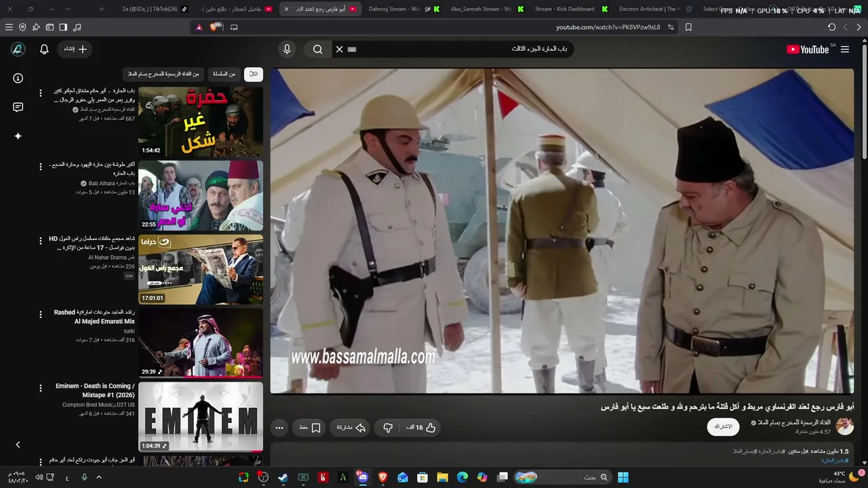The image size is (868, 488).
Task: Open a new browser tab
Action: tap(102, 9)
